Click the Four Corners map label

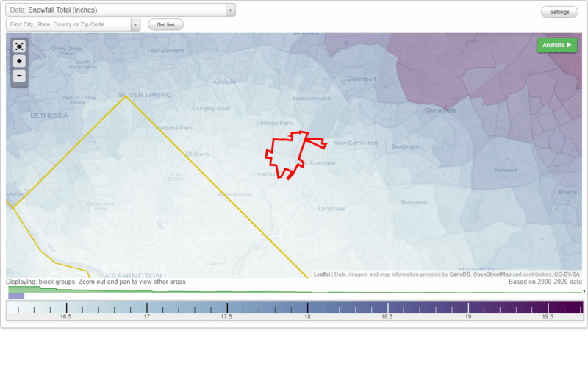click(166, 50)
